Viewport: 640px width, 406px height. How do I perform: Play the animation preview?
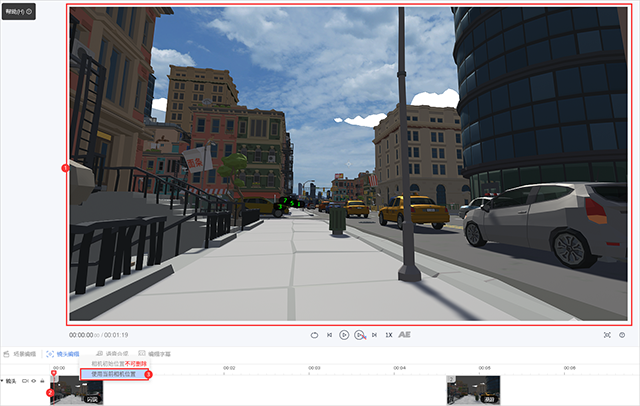coord(344,335)
